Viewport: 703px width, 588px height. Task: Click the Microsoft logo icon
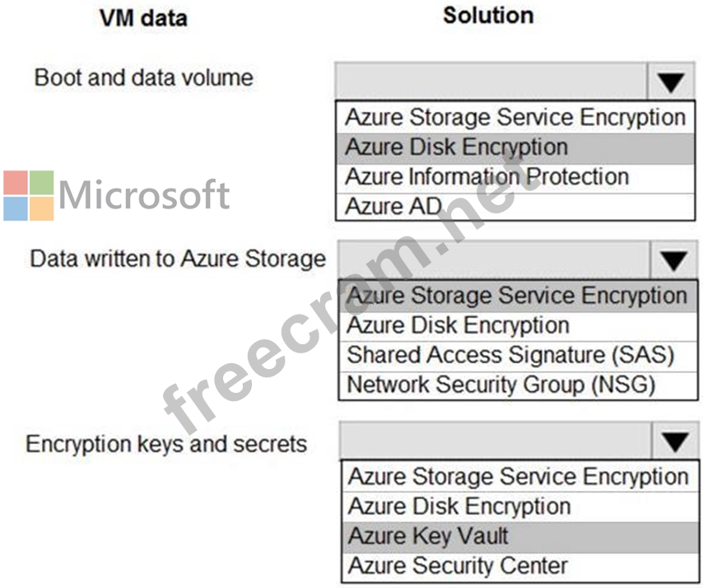pos(29,195)
